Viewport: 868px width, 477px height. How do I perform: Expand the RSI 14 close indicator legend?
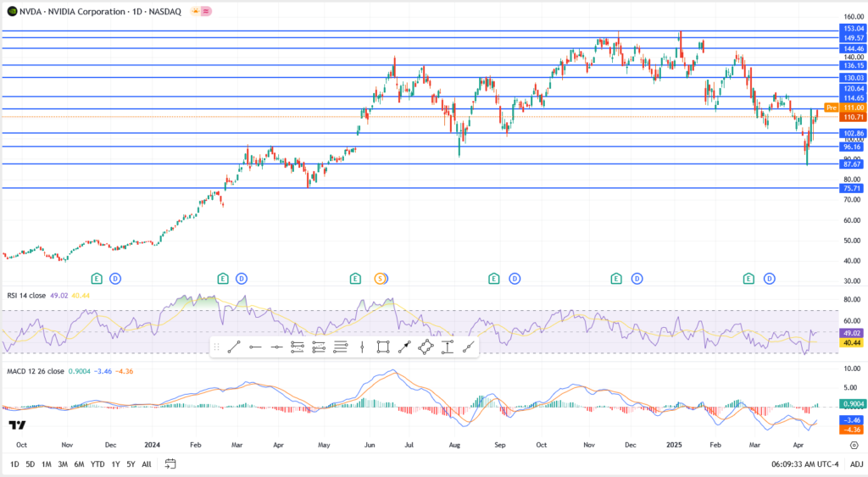click(36, 295)
